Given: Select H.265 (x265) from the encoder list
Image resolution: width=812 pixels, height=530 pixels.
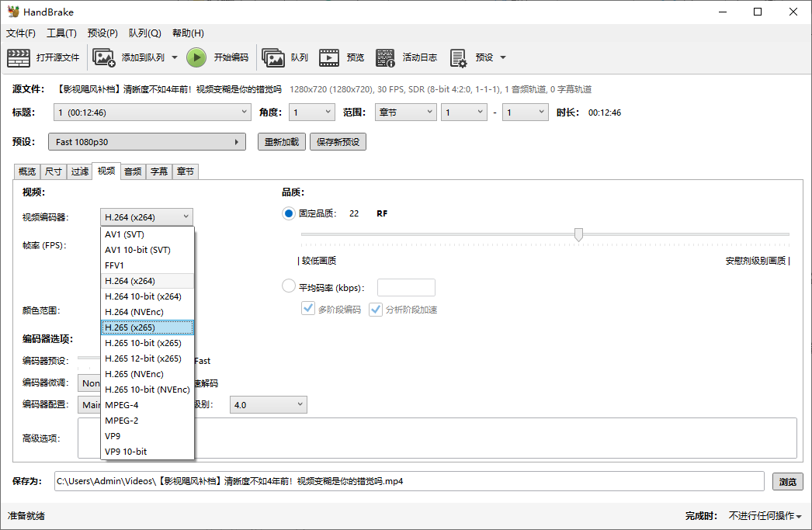Looking at the screenshot, I should 146,327.
